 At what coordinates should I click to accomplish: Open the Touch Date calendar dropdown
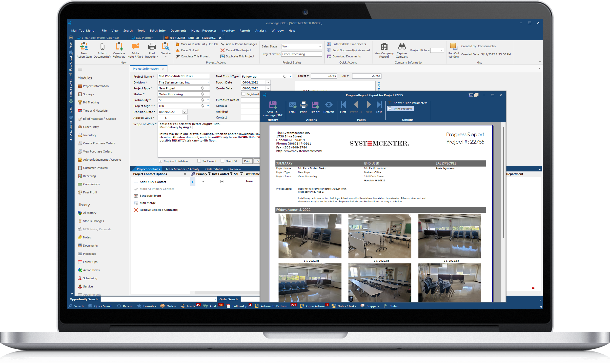[268, 82]
